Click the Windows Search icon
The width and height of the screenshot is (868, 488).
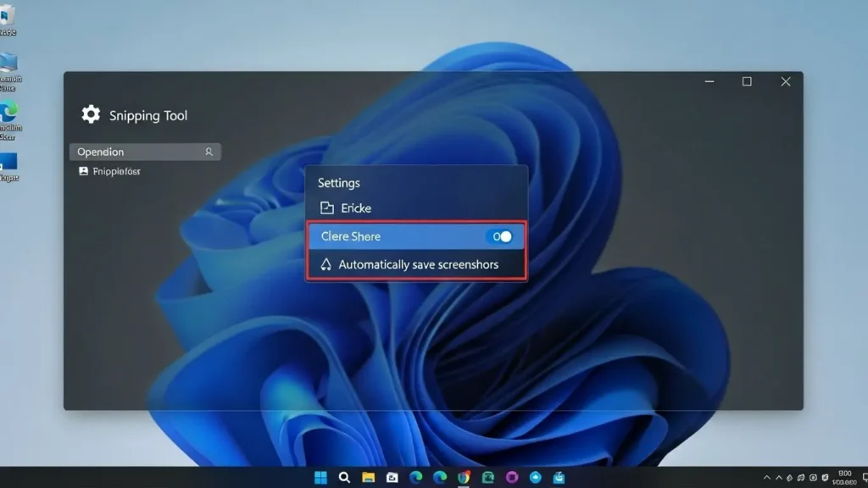click(x=344, y=477)
